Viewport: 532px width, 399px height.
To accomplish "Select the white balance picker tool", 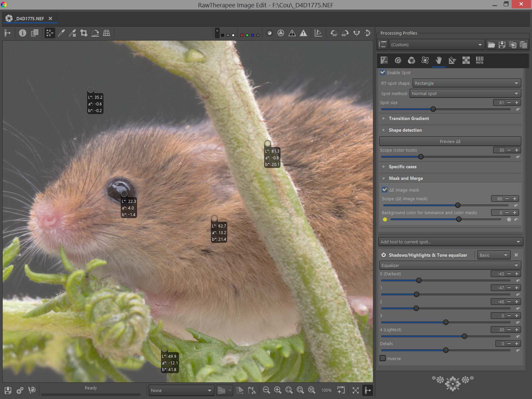I will pyautogui.click(x=61, y=33).
